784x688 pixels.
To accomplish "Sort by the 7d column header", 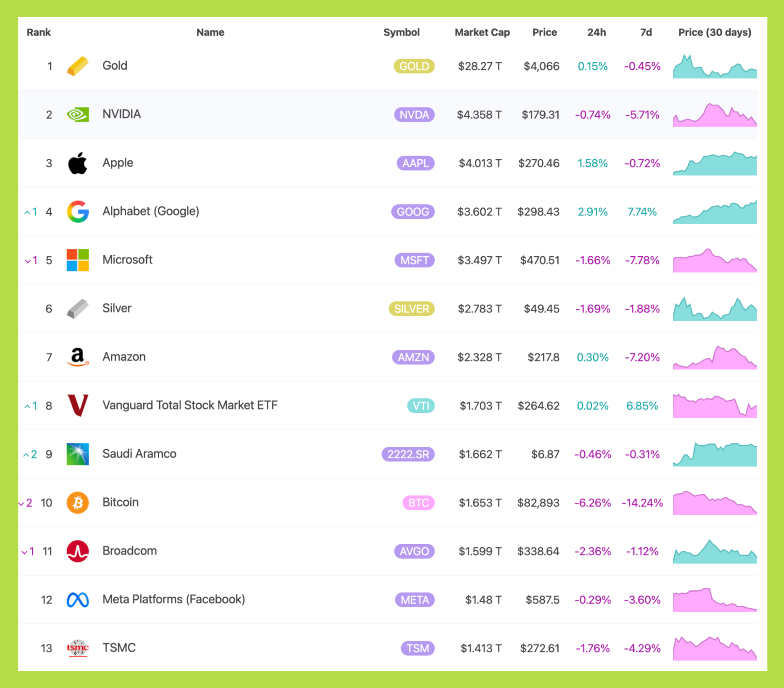I will (646, 32).
